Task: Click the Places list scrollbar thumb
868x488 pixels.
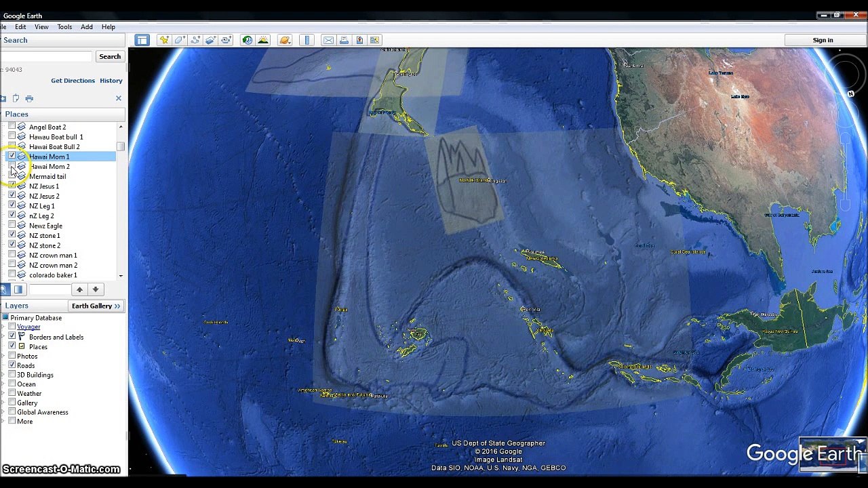Action: 121,146
